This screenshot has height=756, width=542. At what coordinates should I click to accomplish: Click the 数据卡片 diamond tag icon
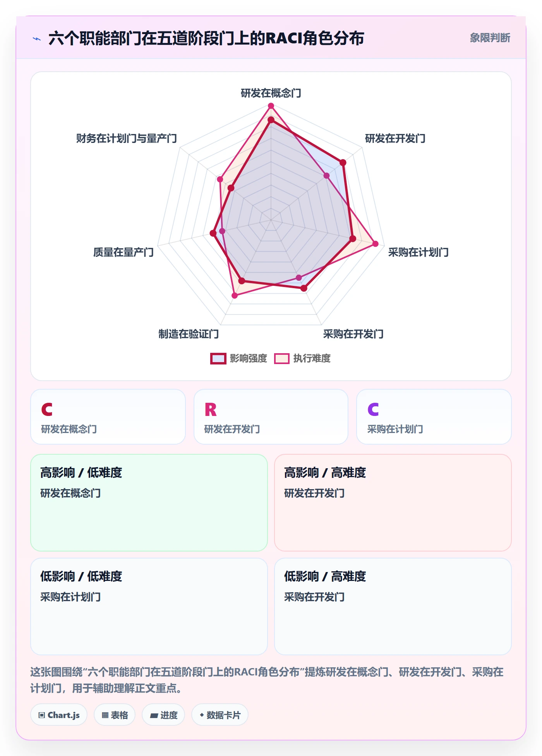click(202, 715)
